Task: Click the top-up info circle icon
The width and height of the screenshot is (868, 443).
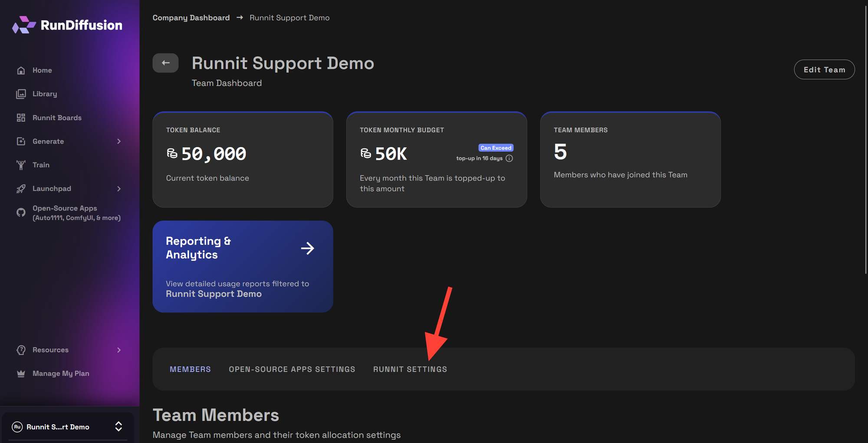Action: pos(510,158)
